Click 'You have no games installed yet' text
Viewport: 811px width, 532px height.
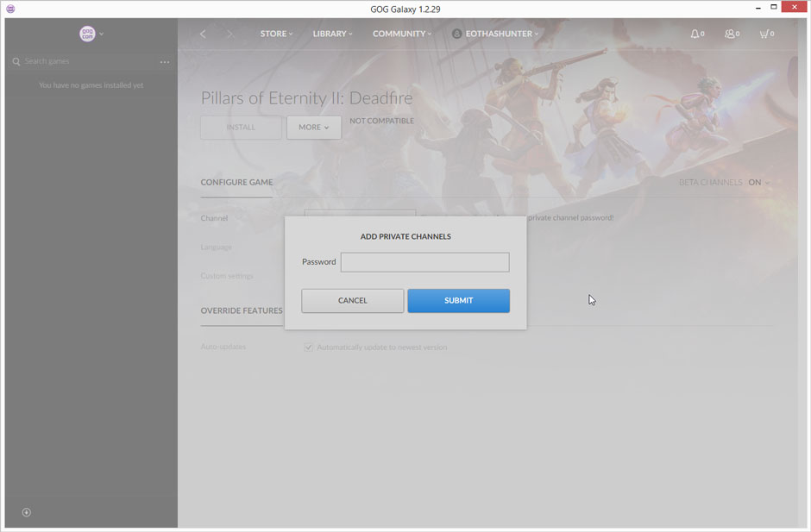coord(91,85)
